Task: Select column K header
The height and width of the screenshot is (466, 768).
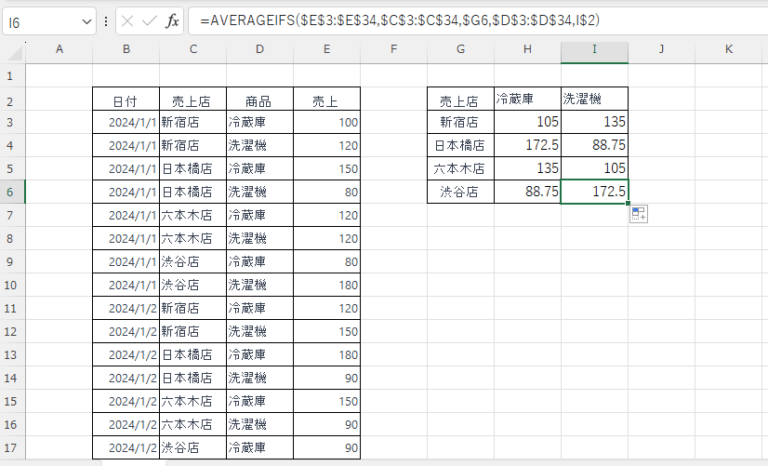Action: pos(728,49)
